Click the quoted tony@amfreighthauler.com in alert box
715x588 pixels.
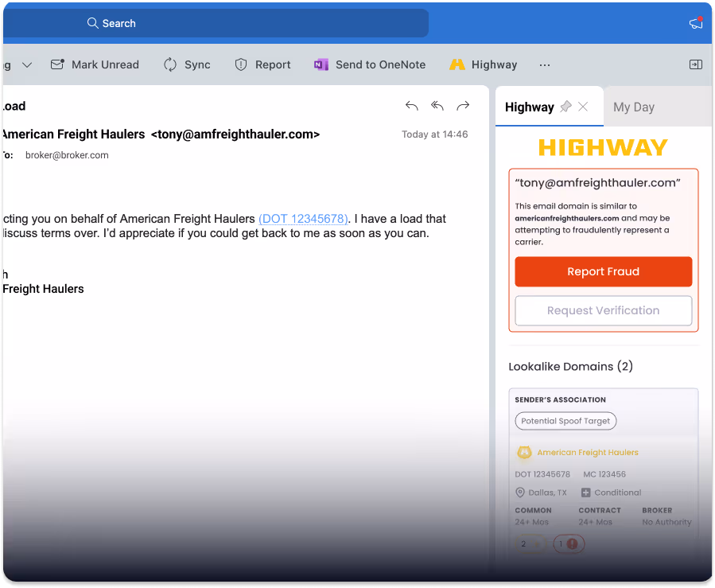(x=597, y=183)
